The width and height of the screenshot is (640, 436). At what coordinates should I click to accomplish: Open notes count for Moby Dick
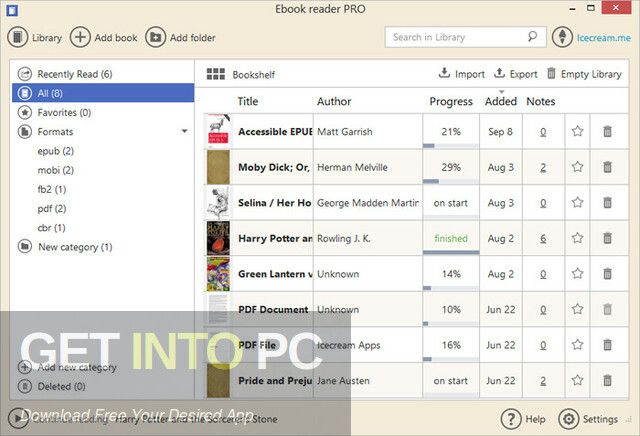point(543,167)
